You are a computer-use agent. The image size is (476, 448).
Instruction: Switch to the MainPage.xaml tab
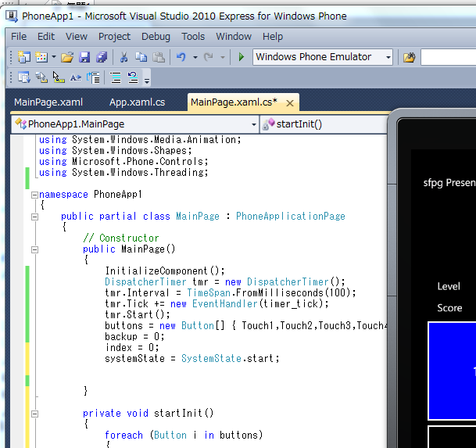click(48, 102)
